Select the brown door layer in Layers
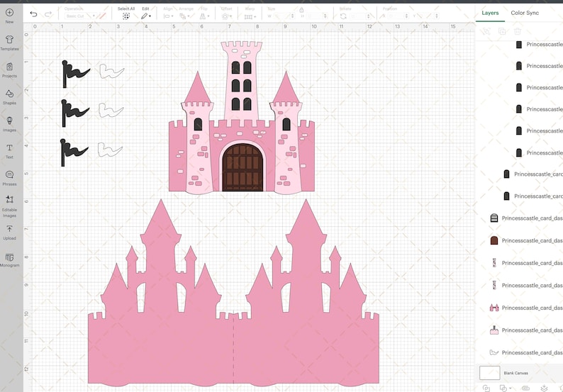 [x=526, y=240]
